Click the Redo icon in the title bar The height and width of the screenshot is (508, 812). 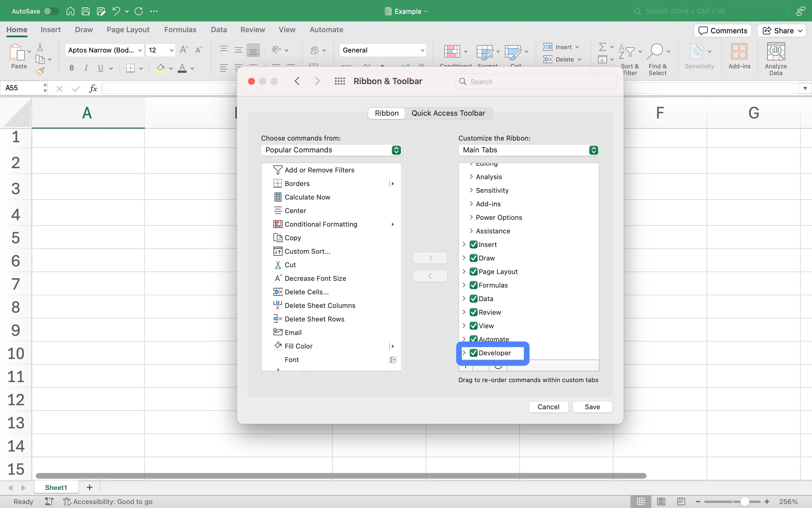click(139, 11)
